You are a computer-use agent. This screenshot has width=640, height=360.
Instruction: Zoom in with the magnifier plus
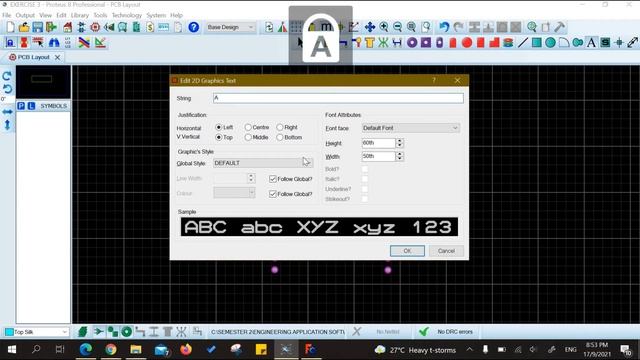[384, 27]
